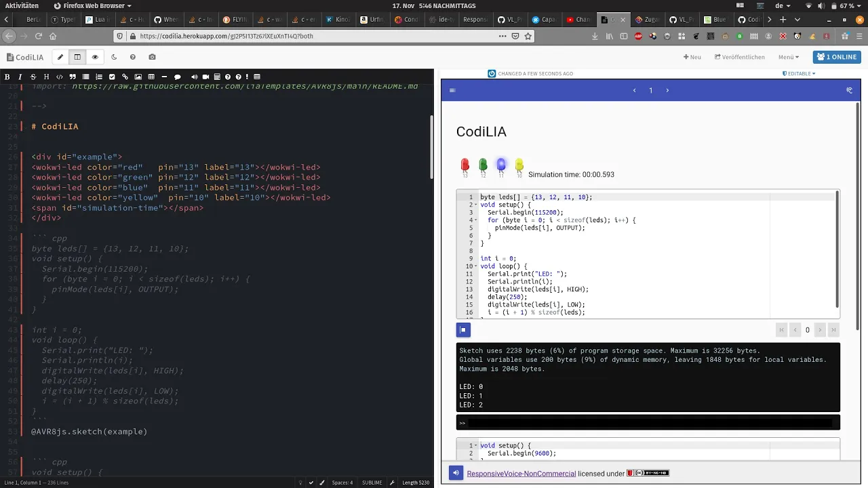This screenshot has height=488, width=868.
Task: Fold setup function at line 2
Action: 475,205
